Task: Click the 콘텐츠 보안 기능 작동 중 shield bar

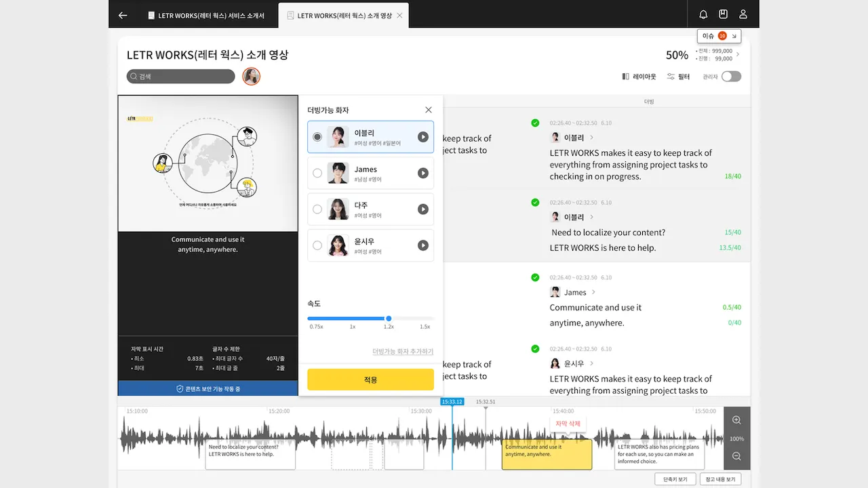Action: point(208,388)
